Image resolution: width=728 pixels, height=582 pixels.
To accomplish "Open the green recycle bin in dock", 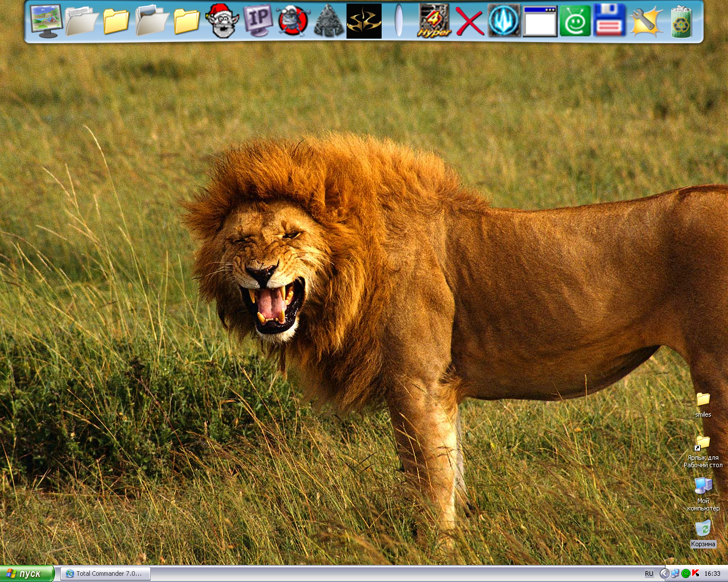I will (x=681, y=21).
